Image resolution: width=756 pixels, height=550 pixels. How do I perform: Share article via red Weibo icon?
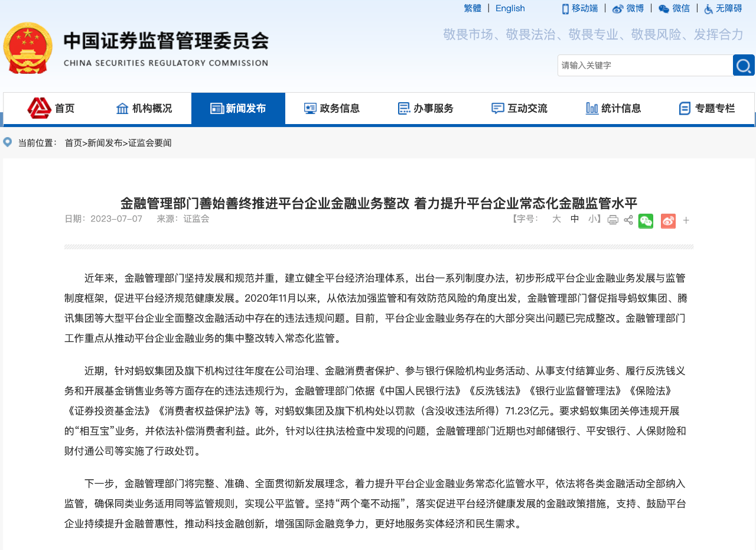pyautogui.click(x=668, y=221)
